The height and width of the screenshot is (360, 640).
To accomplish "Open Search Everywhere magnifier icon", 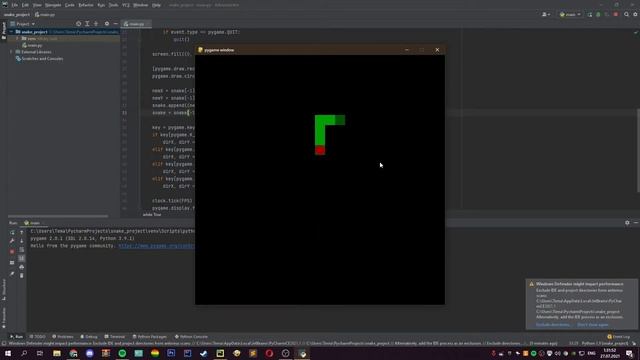I will pyautogui.click(x=627, y=15).
